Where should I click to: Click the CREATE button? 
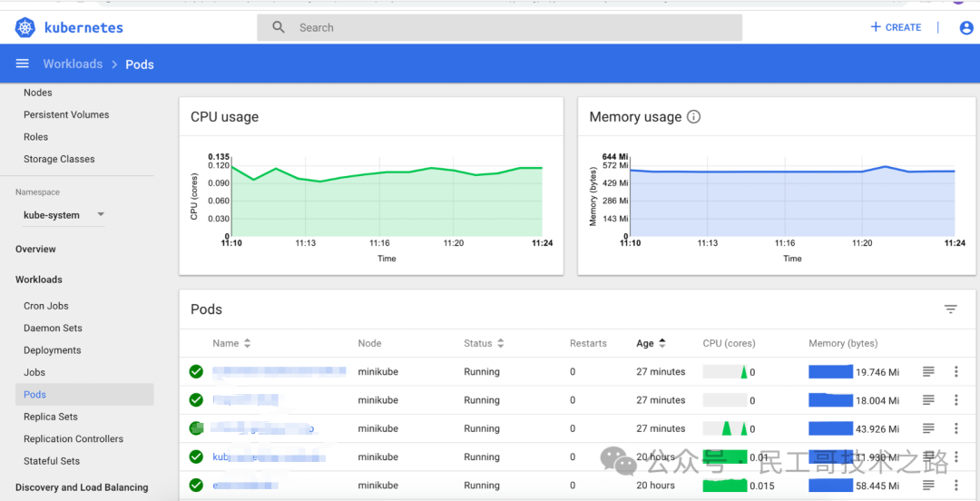pos(896,27)
